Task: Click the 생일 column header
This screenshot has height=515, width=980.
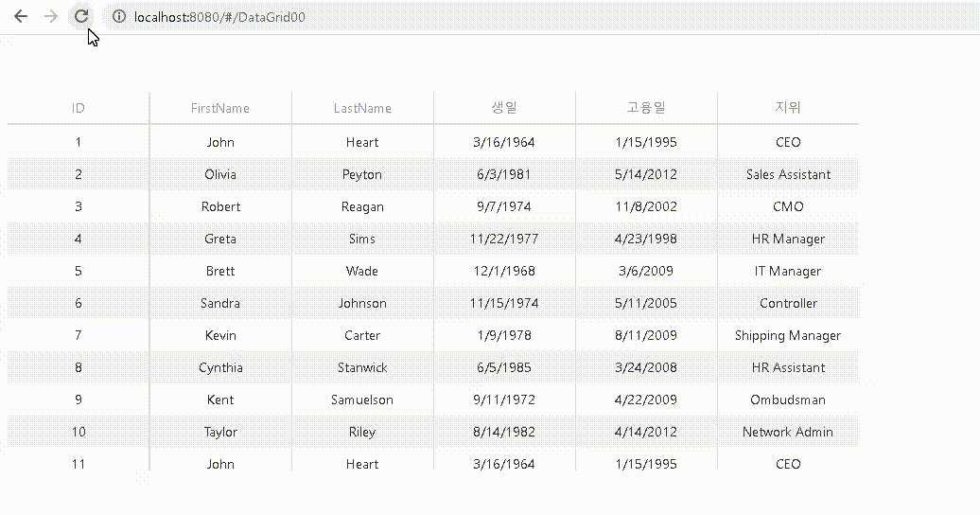Action: coord(504,108)
